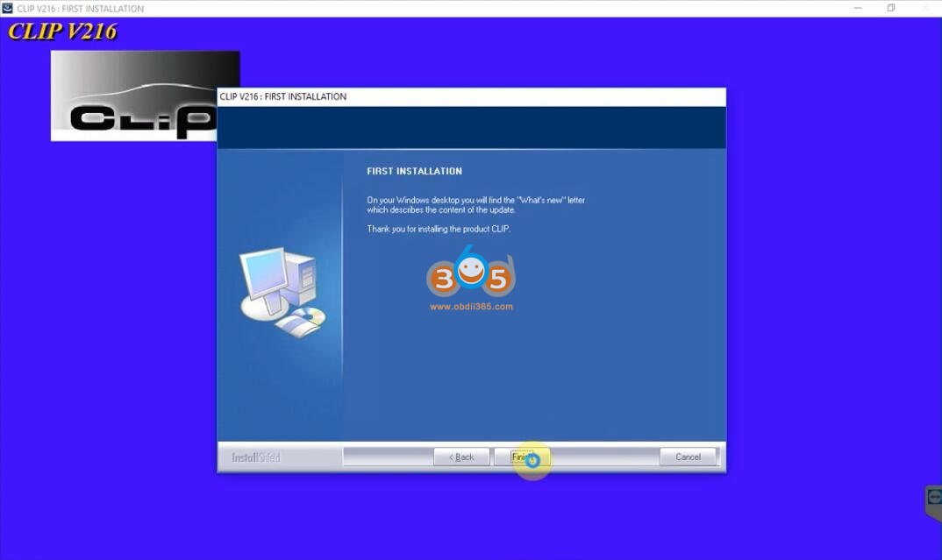Minimize the CLIP V216 main window
942x560 pixels.
pyautogui.click(x=858, y=8)
